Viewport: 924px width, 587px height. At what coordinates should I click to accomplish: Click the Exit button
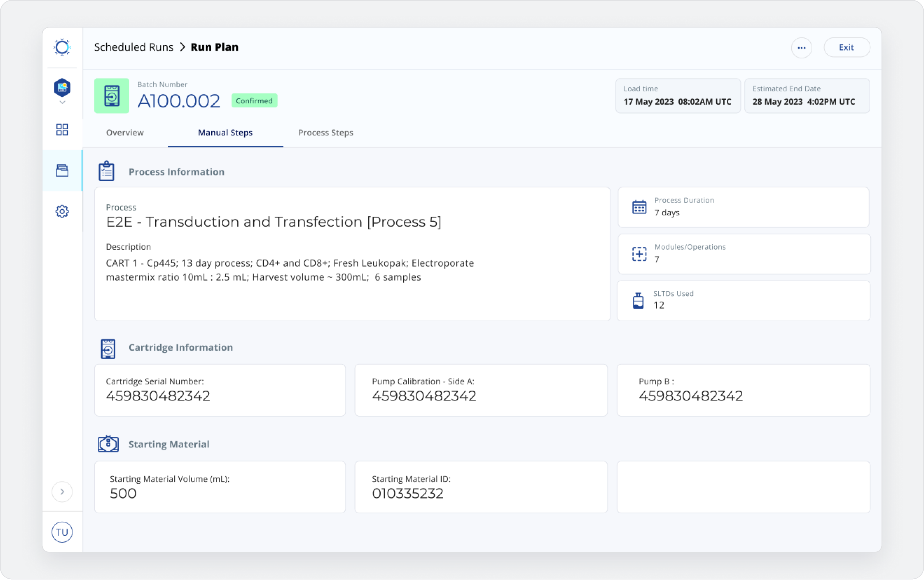pos(847,48)
